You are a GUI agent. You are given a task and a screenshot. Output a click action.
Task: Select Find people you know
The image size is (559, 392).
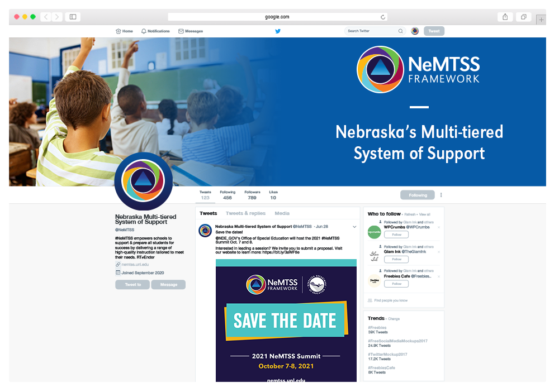[x=391, y=300]
